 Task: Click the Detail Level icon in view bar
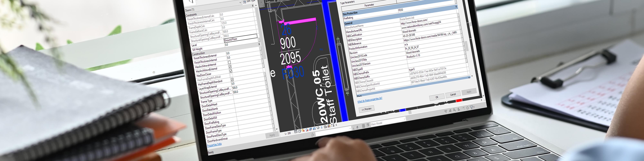(296, 132)
